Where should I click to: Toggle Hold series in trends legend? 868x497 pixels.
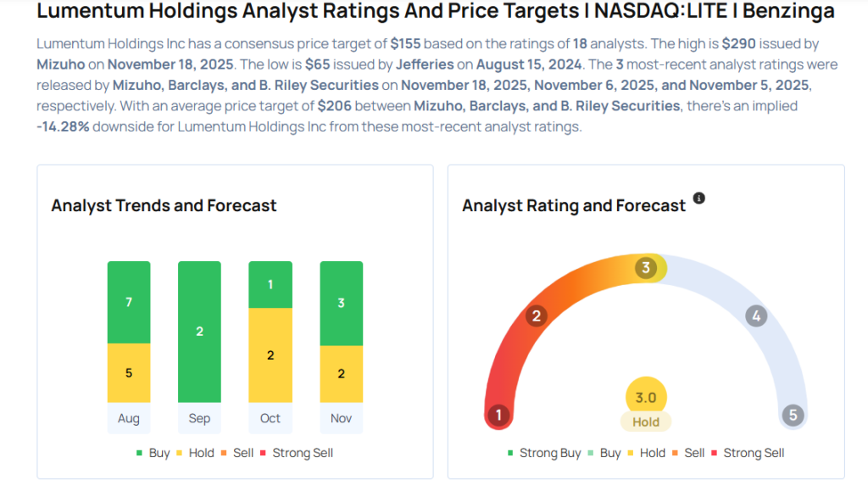tap(195, 453)
